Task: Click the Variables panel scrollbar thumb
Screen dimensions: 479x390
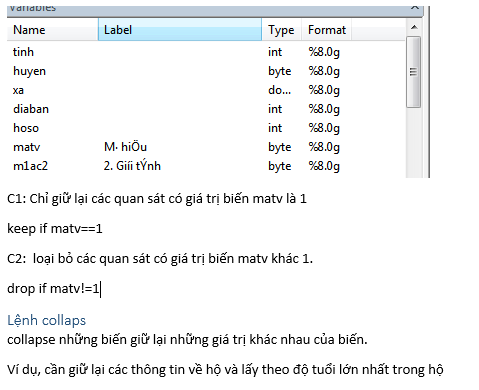Action: pos(414,72)
